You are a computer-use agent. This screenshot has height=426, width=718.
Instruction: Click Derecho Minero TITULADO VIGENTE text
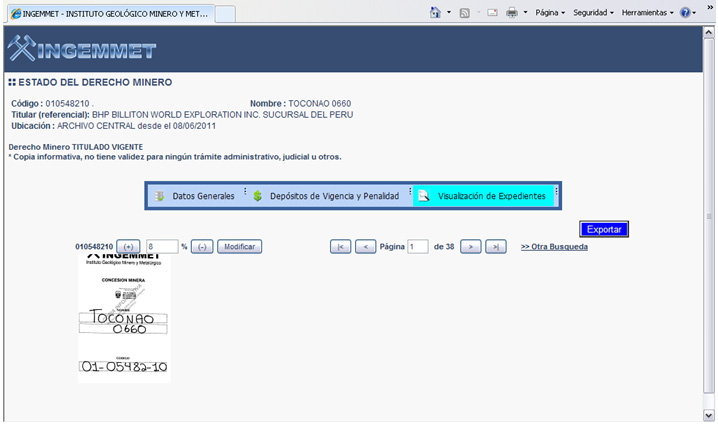click(x=76, y=147)
